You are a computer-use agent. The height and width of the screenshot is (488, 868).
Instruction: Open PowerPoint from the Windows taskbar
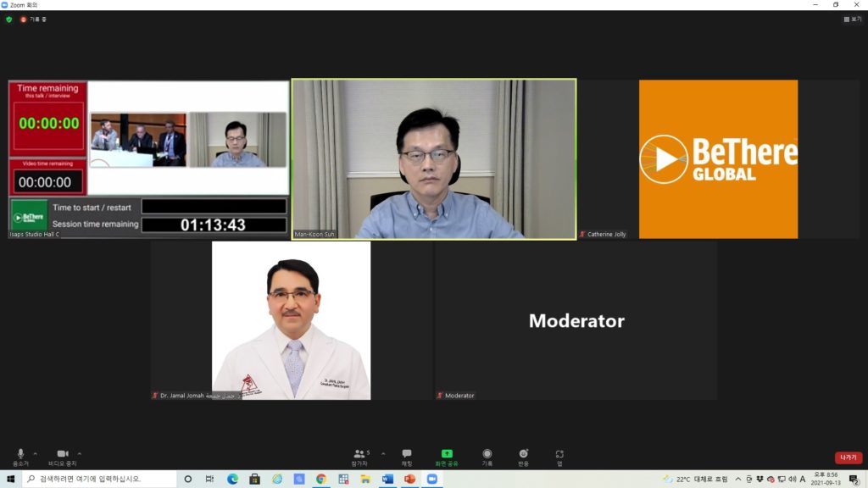pyautogui.click(x=409, y=479)
